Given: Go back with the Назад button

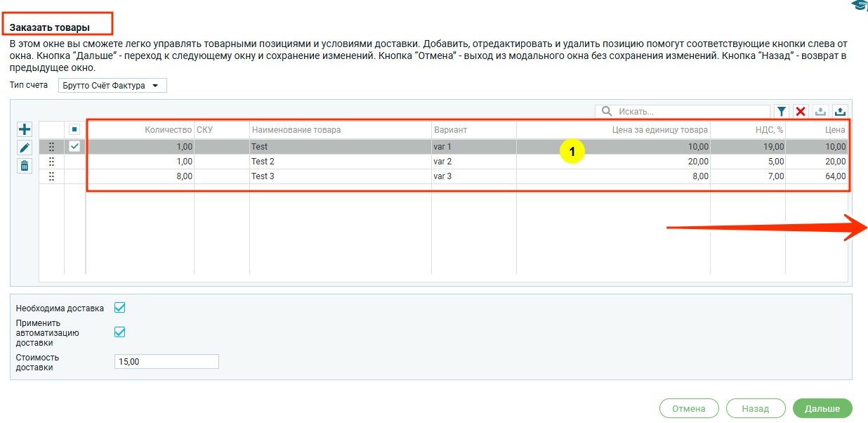Looking at the screenshot, I should click(756, 408).
